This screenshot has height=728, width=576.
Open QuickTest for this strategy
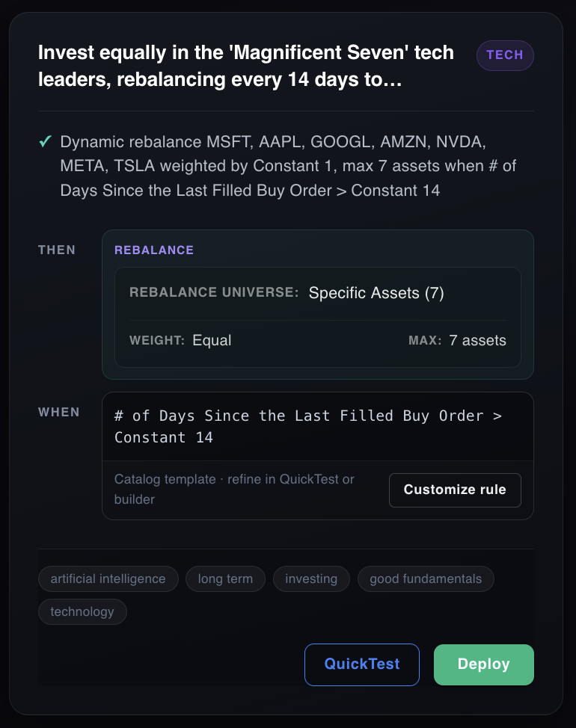[x=362, y=664]
